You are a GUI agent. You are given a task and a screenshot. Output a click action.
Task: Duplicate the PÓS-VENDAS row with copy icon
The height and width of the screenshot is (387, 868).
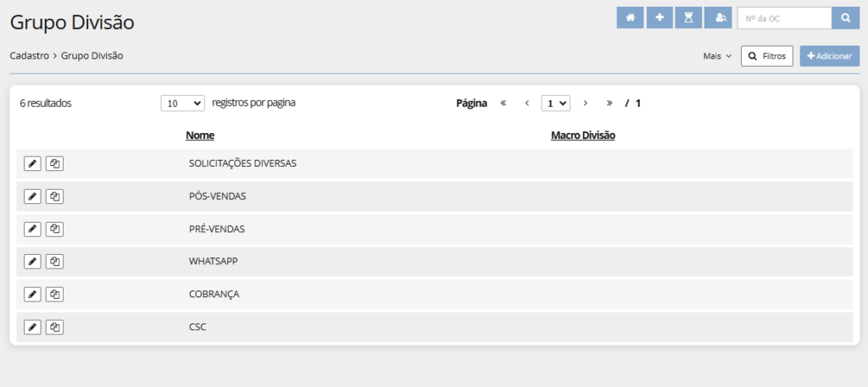tap(54, 196)
